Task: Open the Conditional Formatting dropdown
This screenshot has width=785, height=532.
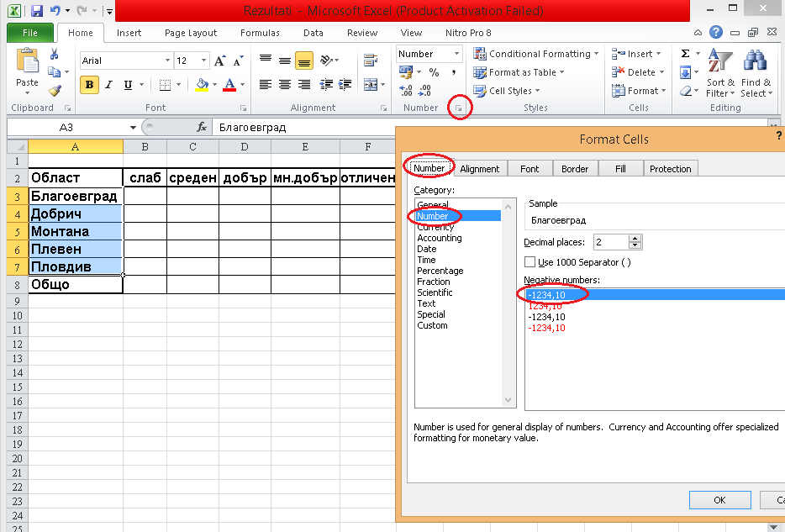Action: [x=538, y=54]
